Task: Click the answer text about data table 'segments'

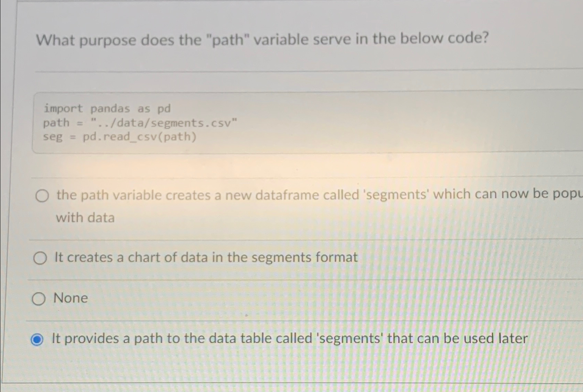Action: (x=289, y=338)
